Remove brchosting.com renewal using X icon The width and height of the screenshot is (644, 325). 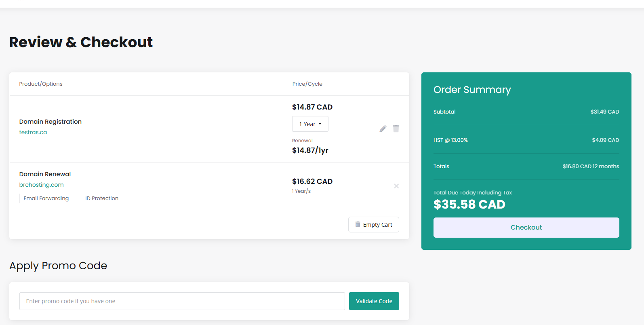coord(396,186)
